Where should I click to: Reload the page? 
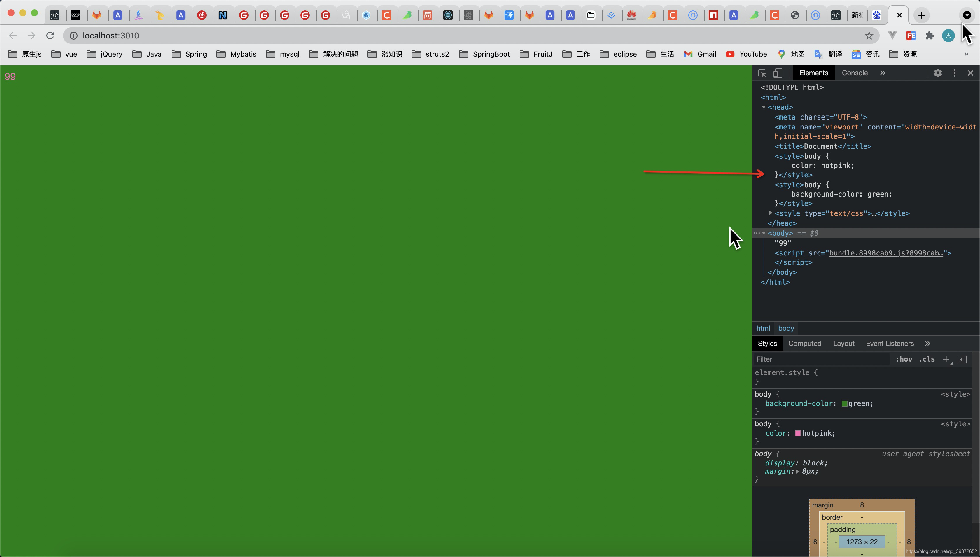click(x=50, y=36)
